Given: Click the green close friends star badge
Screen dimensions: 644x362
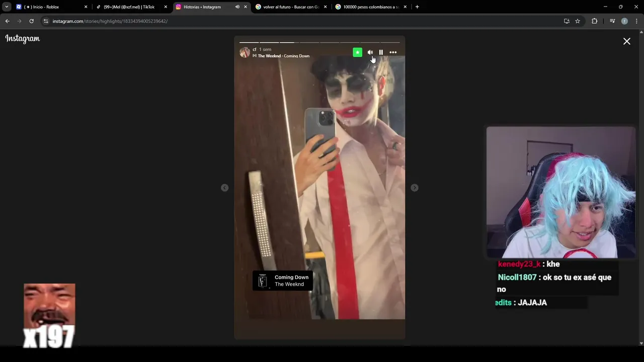Looking at the screenshot, I should 357,52.
